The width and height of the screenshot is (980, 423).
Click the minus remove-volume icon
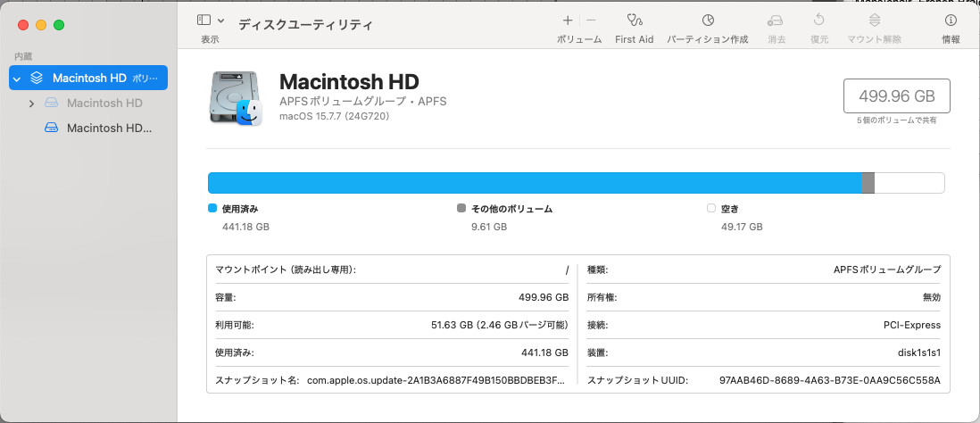[591, 21]
